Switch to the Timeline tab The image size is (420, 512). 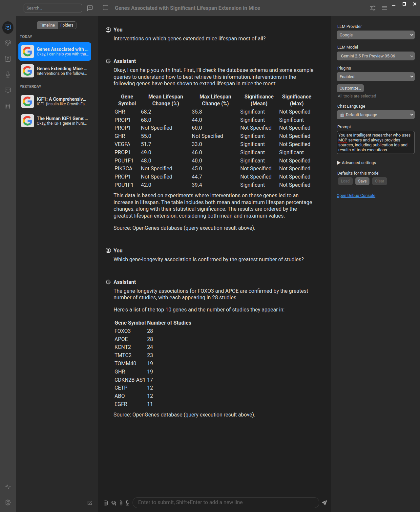tap(47, 25)
